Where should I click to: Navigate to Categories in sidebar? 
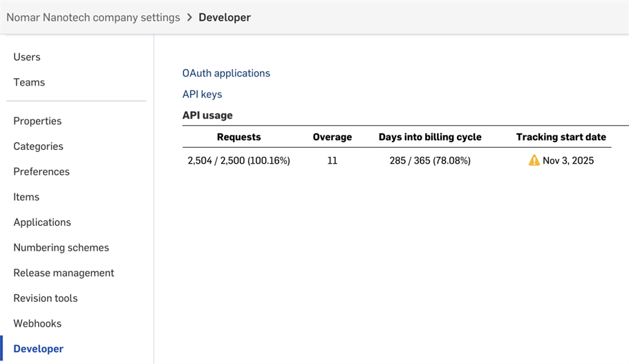pos(38,146)
